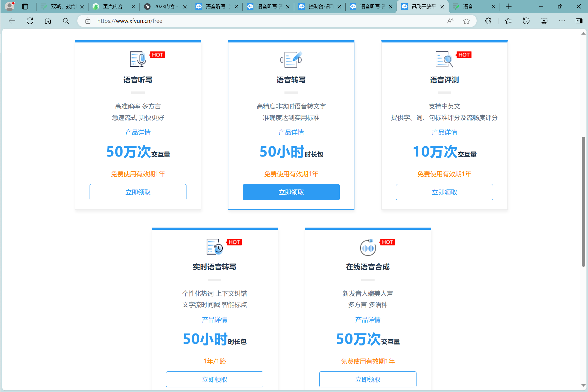Claim 实时语音转写 with 立即领取 button
The image size is (588, 392).
coord(215,379)
